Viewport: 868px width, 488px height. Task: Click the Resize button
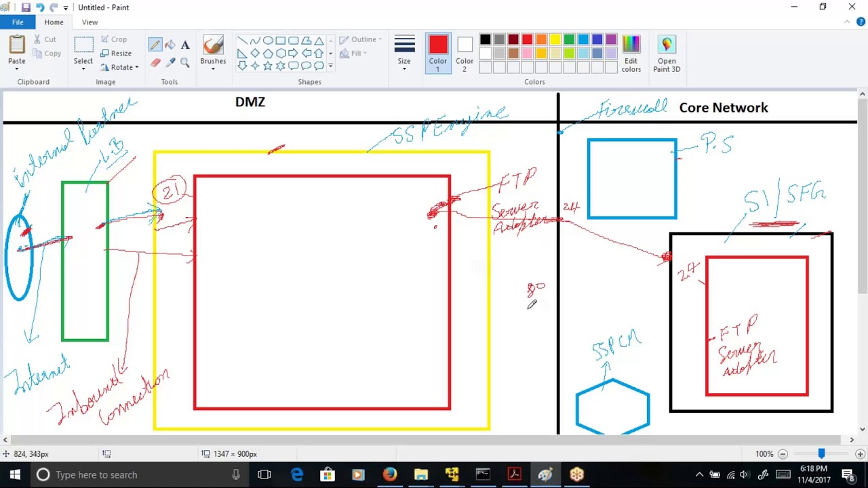(116, 54)
